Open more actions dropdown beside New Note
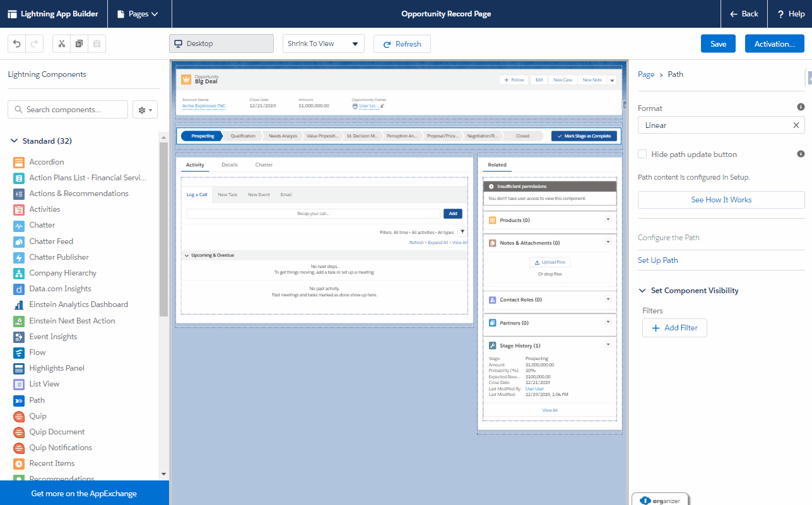The image size is (812, 505). [612, 80]
